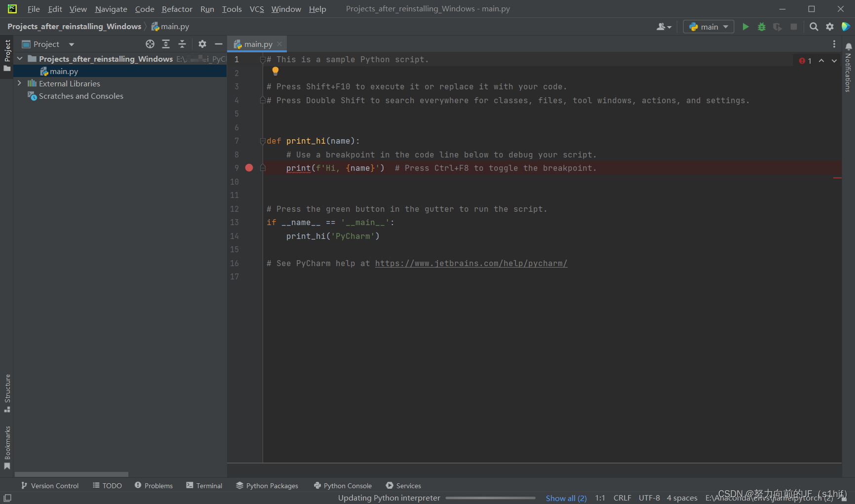This screenshot has height=504, width=855.
Task: Open Search Everywhere magnifier icon
Action: [814, 27]
